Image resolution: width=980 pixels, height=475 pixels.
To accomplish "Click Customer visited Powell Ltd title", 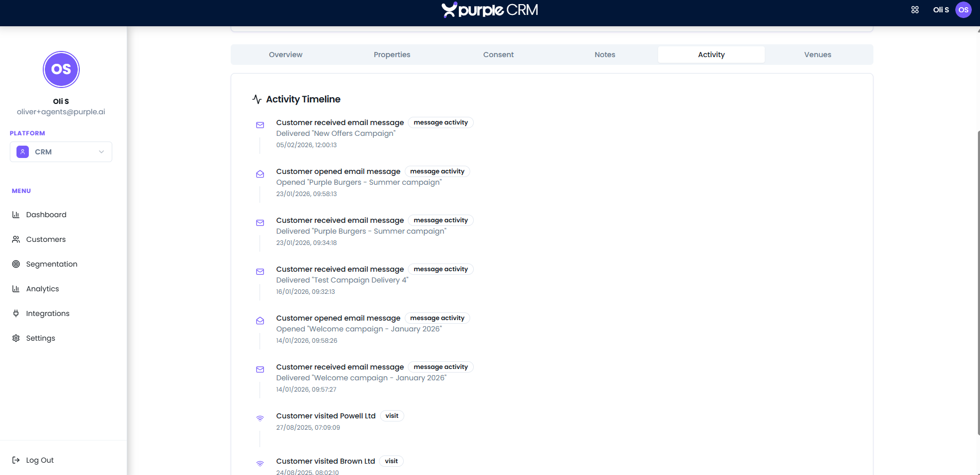I will 326,416.
